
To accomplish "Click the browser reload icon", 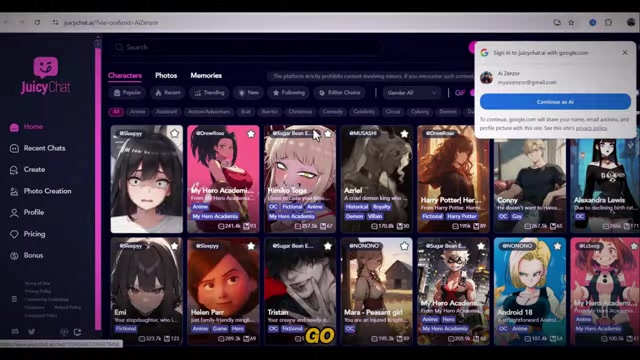I will point(37,22).
